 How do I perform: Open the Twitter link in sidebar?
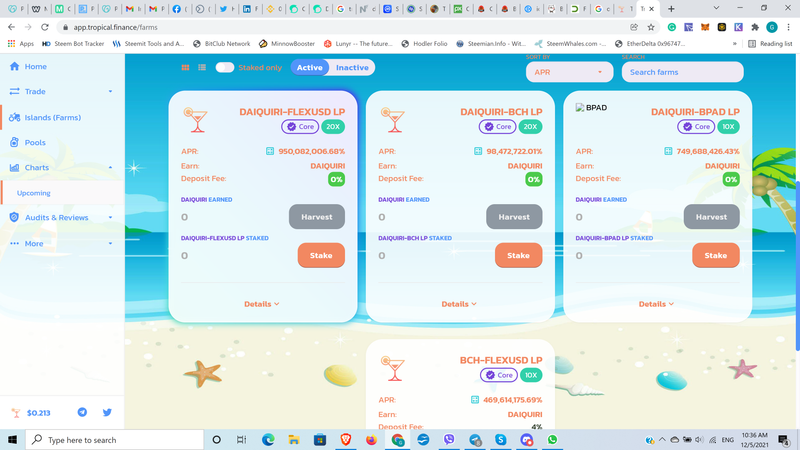point(107,412)
